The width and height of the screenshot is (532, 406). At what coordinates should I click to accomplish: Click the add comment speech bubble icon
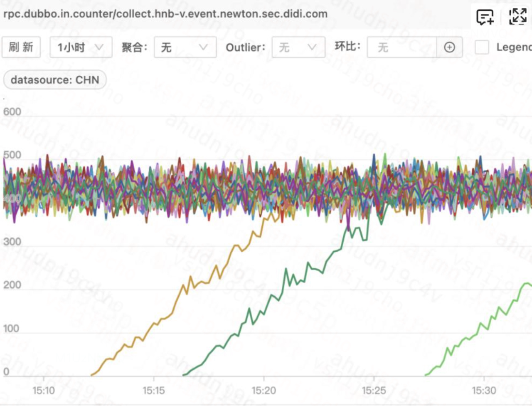485,17
